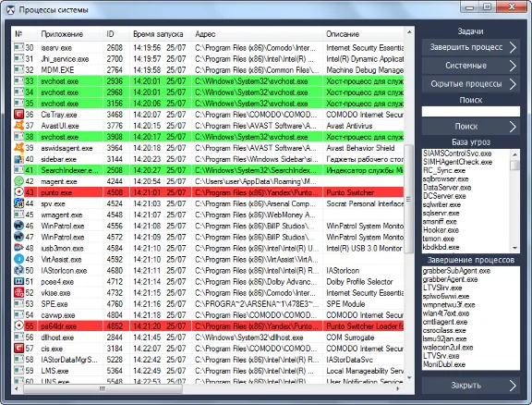Click the vkise.exe red globe icon
Image resolution: width=532 pixels, height=405 pixels.
(18, 292)
